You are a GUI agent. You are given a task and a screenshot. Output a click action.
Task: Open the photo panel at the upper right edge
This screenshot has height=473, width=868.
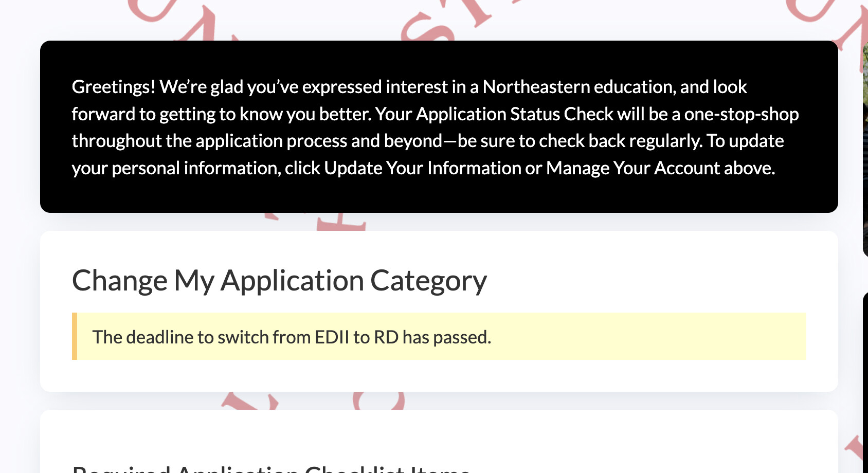[865, 149]
